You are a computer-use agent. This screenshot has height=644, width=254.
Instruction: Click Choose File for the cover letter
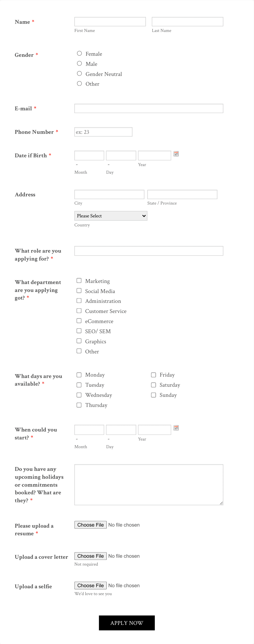click(90, 556)
